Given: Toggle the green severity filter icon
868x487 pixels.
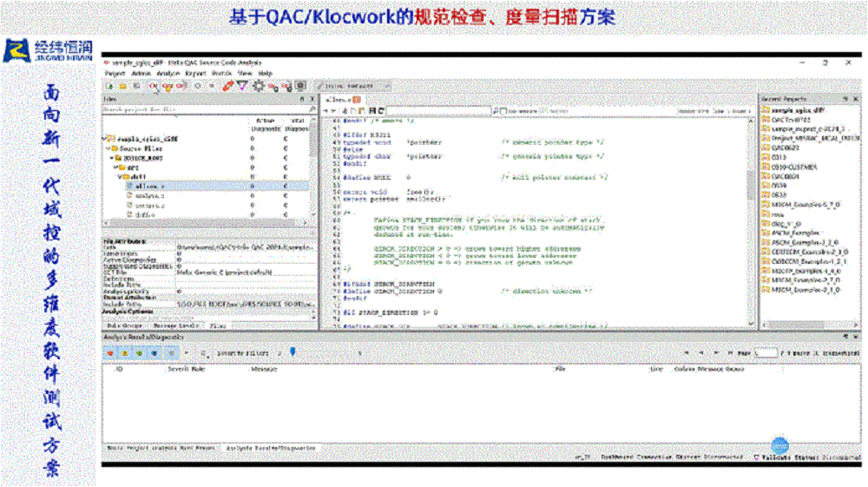Looking at the screenshot, I should 140,353.
